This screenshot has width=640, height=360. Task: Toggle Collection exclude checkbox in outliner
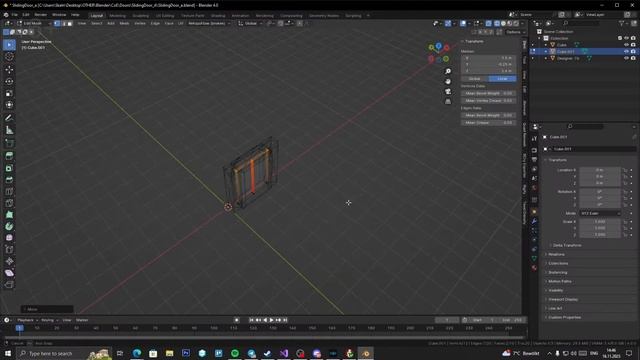620,38
